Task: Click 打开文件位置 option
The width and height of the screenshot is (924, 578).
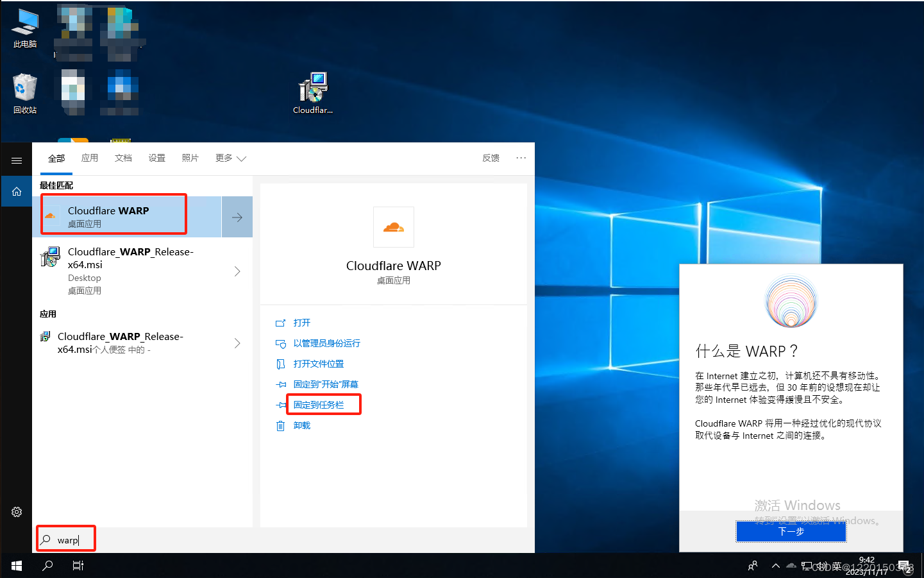Action: (319, 364)
